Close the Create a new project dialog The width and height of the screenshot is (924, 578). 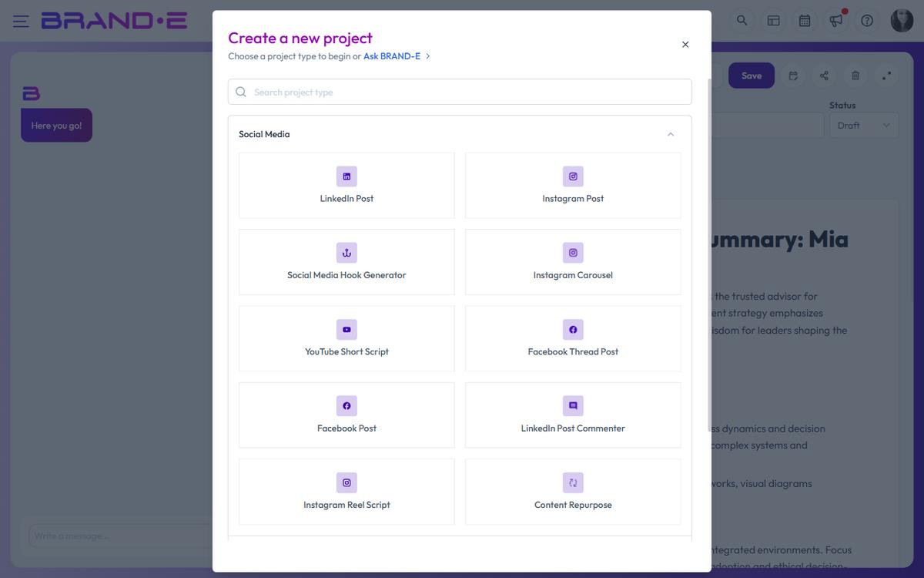(685, 45)
